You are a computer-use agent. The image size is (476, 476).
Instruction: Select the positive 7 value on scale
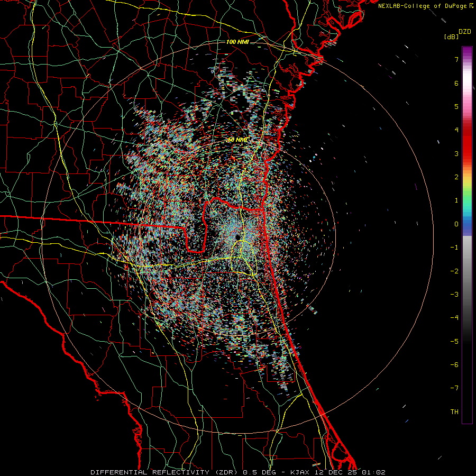[x=456, y=59]
